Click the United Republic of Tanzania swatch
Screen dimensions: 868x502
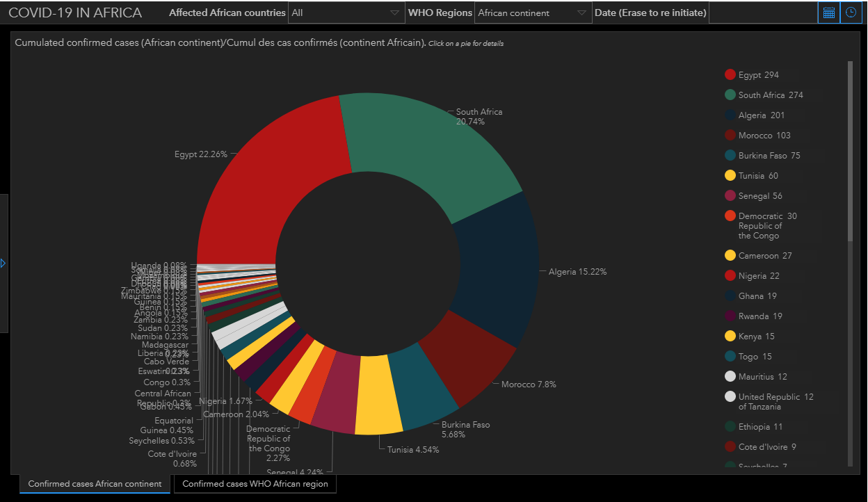pos(730,397)
